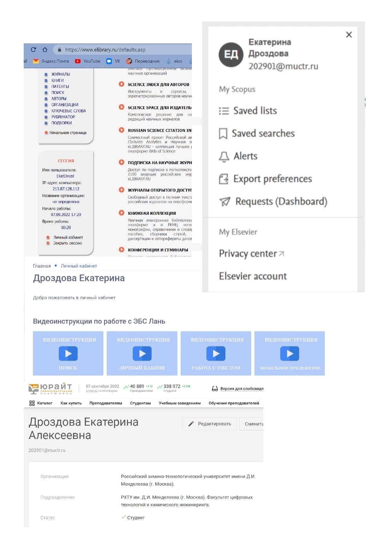Click the Saved searches bookmark icon
The image size is (392, 555).
(x=223, y=134)
